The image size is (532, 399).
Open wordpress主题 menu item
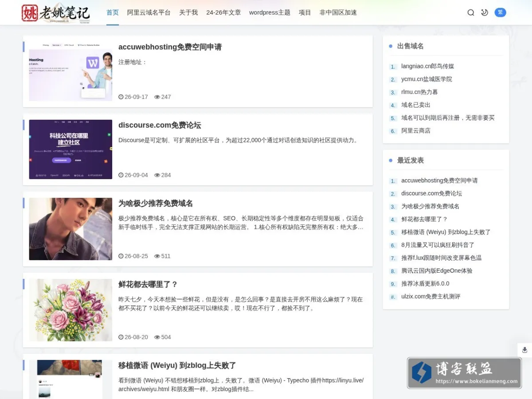[270, 12]
